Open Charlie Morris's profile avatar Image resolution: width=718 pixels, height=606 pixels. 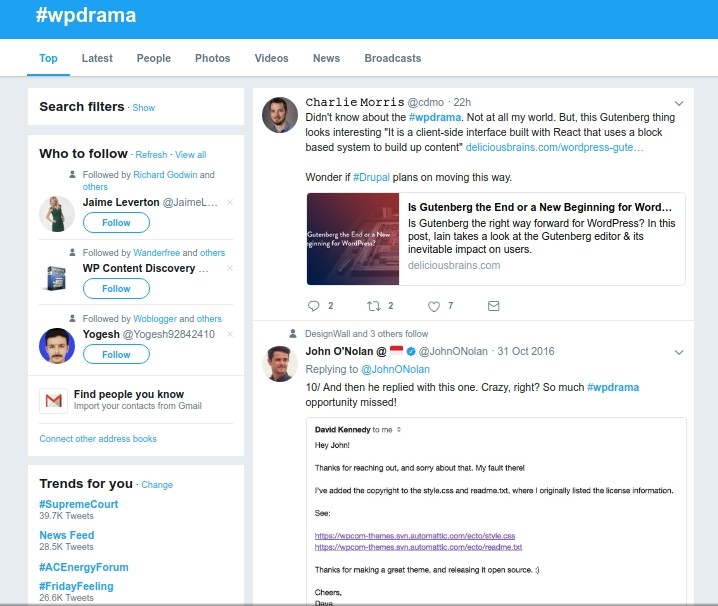point(279,115)
